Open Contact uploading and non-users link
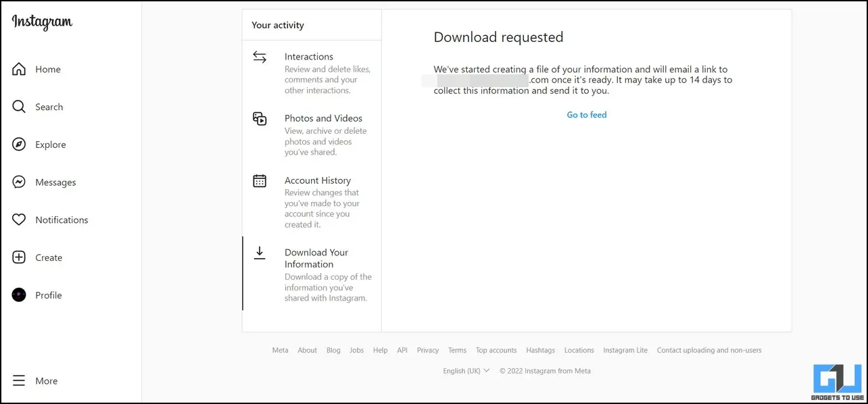 click(709, 350)
